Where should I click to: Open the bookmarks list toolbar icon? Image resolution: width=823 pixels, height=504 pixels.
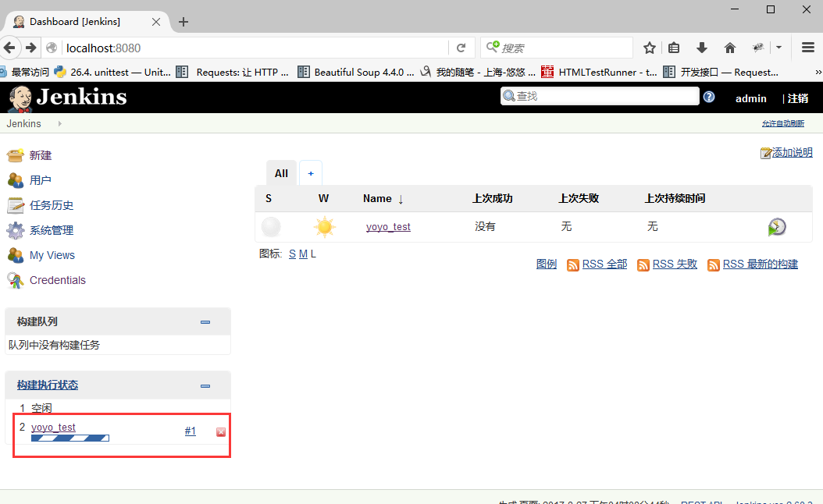coord(674,48)
